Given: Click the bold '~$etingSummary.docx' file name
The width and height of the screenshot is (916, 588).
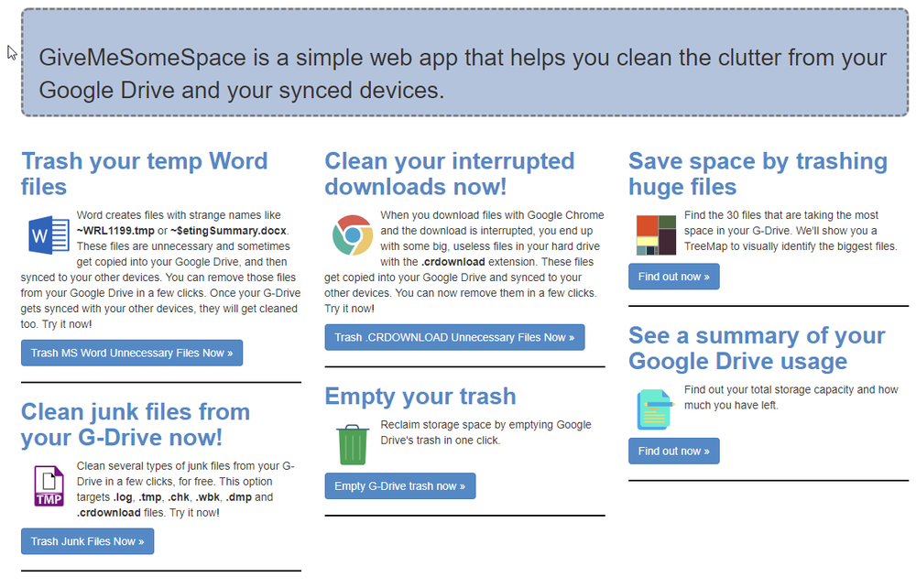Looking at the screenshot, I should point(228,231).
